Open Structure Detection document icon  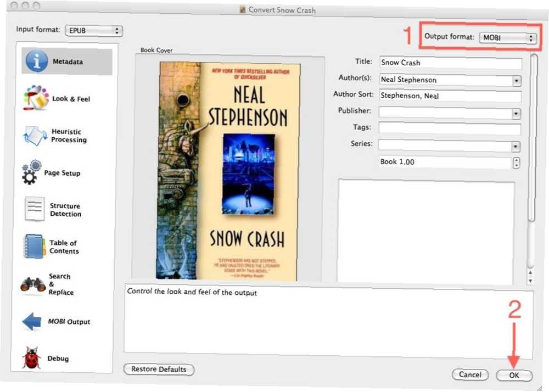click(34, 209)
